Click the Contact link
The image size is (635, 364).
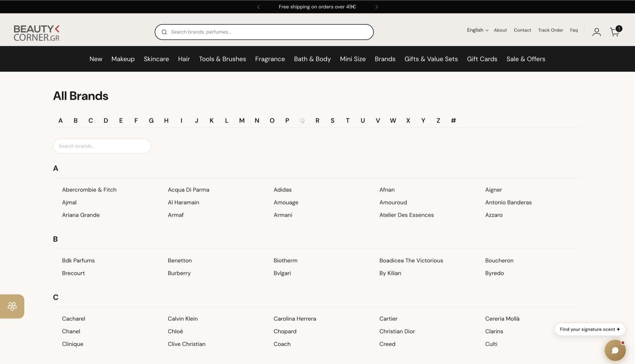coord(522,30)
